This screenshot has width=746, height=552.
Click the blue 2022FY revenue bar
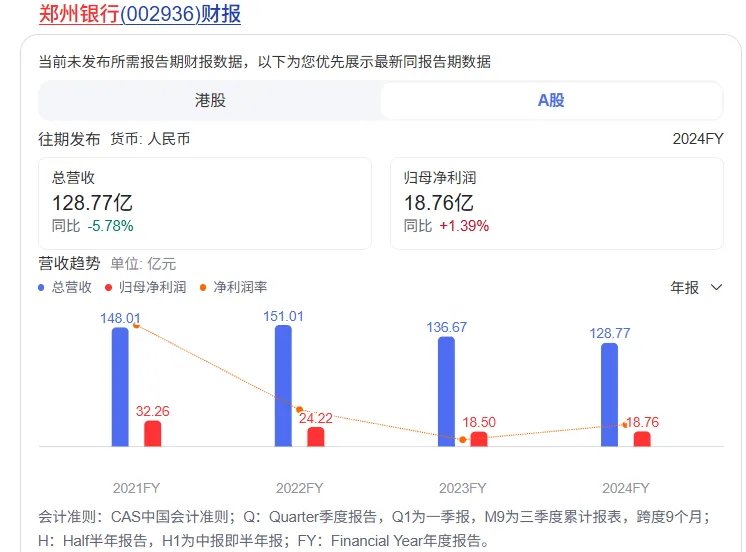point(283,385)
